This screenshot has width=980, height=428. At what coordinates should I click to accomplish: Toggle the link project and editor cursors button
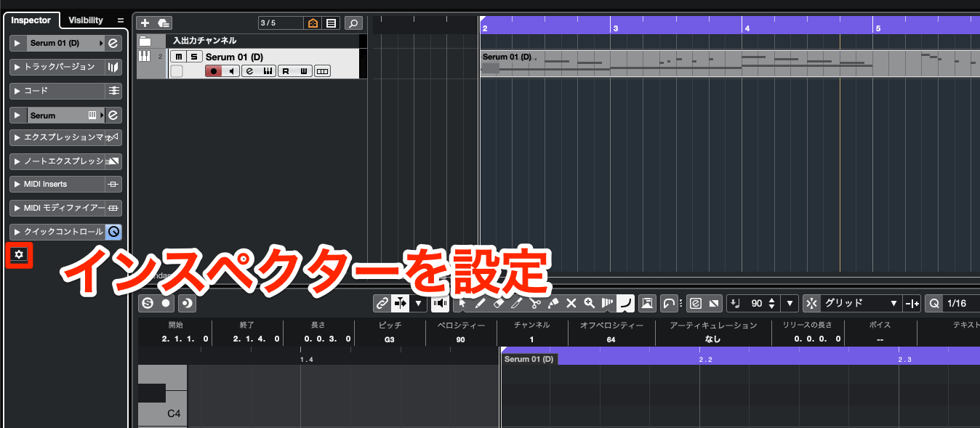[381, 303]
